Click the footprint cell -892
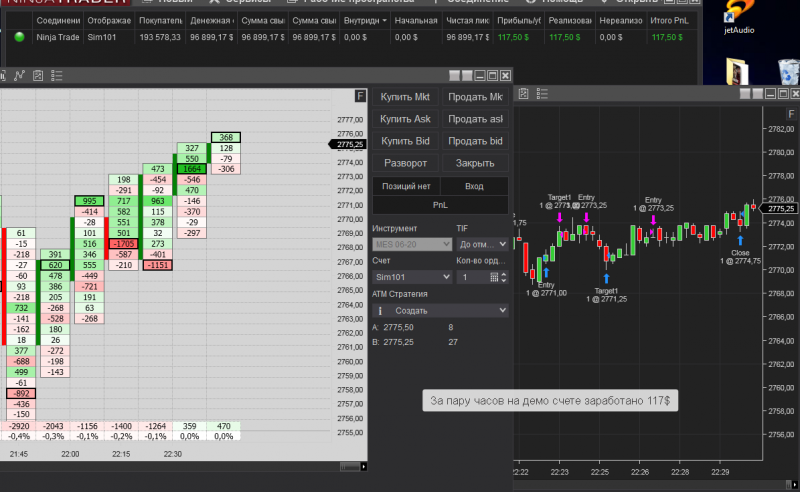Image resolution: width=800 pixels, height=492 pixels. (21, 393)
